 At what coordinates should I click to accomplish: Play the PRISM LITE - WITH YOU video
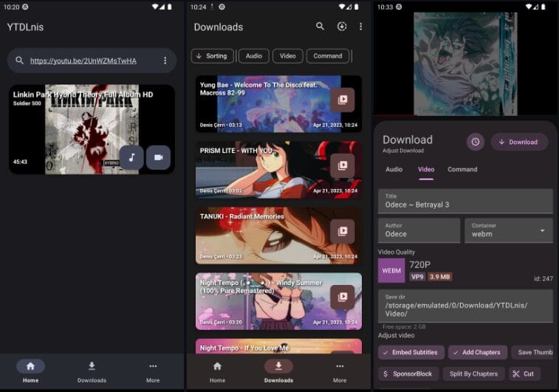(x=342, y=165)
